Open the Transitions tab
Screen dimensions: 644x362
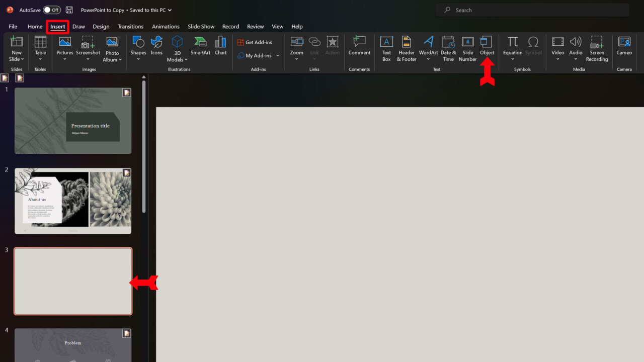click(130, 27)
